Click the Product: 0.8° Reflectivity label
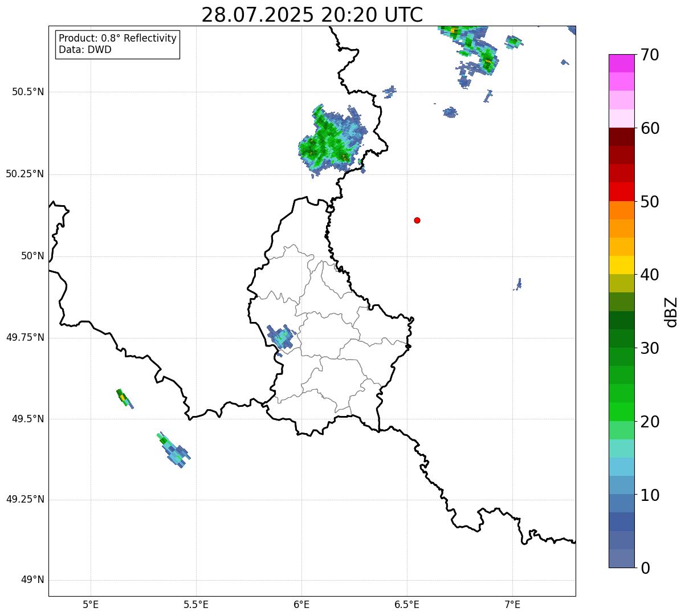Image resolution: width=685 pixels, height=616 pixels. (x=118, y=38)
